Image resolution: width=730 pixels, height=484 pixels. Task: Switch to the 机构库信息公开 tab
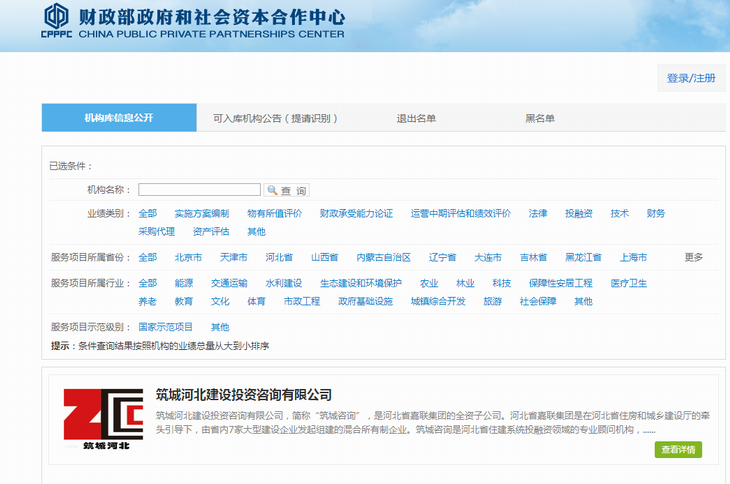click(x=119, y=118)
